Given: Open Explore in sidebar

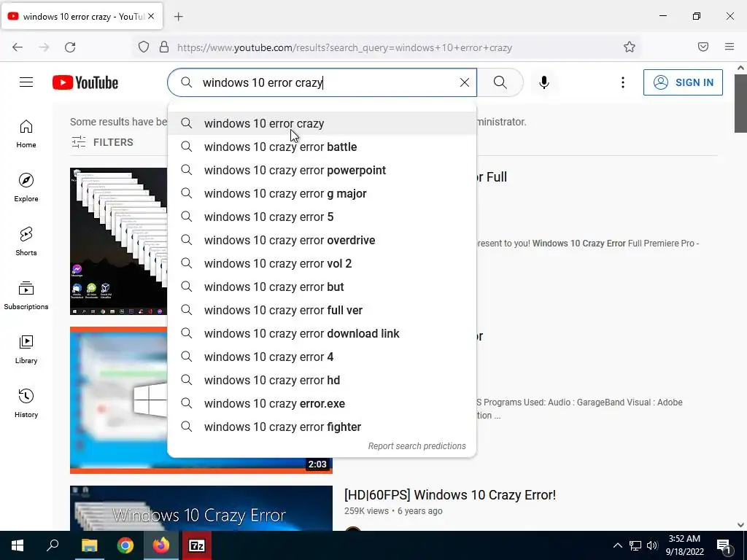Looking at the screenshot, I should [x=26, y=187].
